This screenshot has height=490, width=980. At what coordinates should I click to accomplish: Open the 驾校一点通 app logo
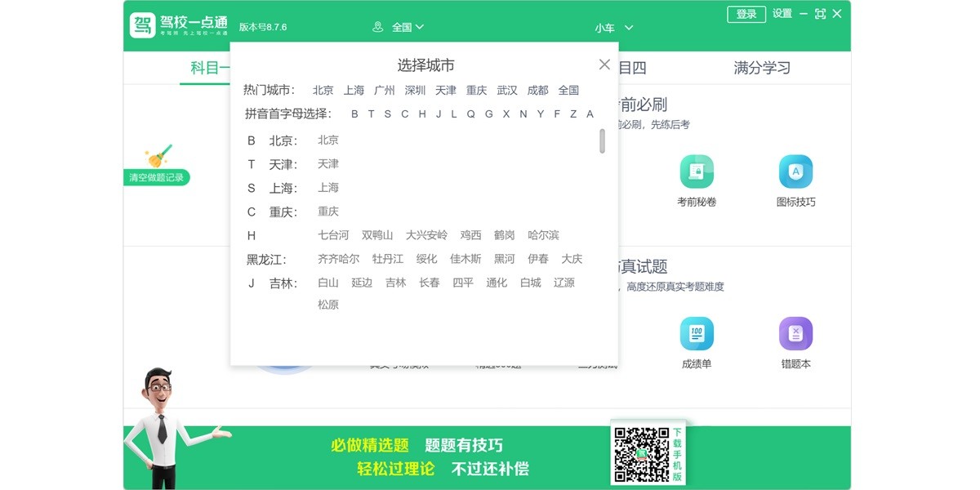click(143, 24)
